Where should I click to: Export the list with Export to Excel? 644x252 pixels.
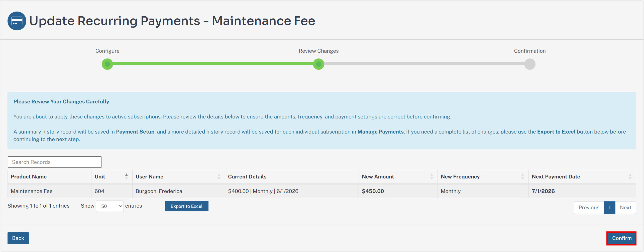pos(186,206)
